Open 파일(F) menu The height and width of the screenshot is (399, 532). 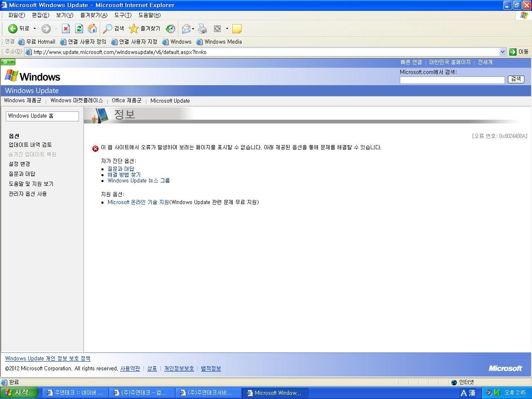[x=17, y=15]
